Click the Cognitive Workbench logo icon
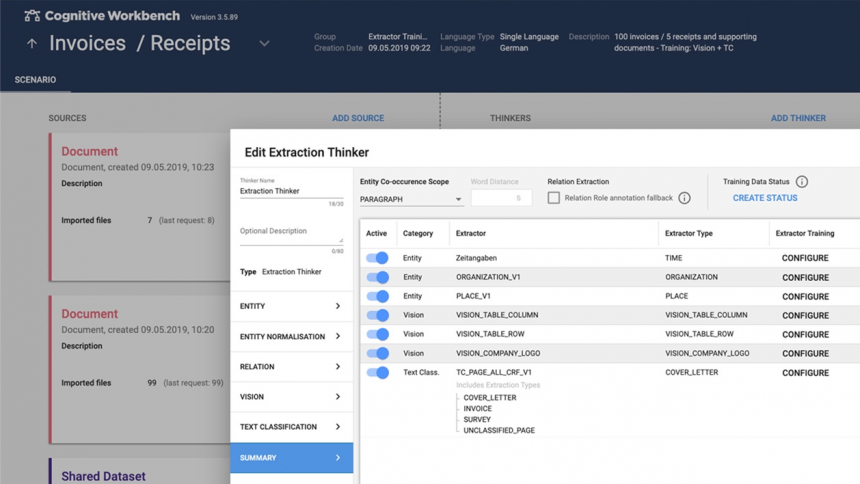The width and height of the screenshot is (860, 484). coord(32,16)
